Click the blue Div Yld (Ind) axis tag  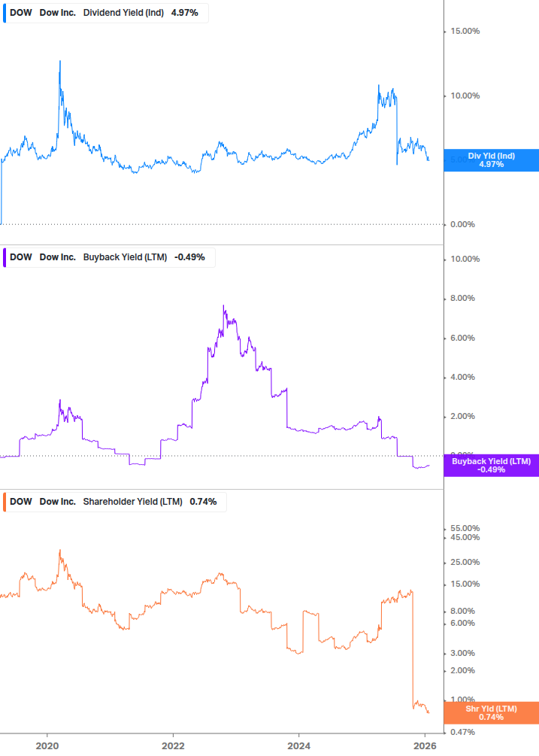(491, 160)
